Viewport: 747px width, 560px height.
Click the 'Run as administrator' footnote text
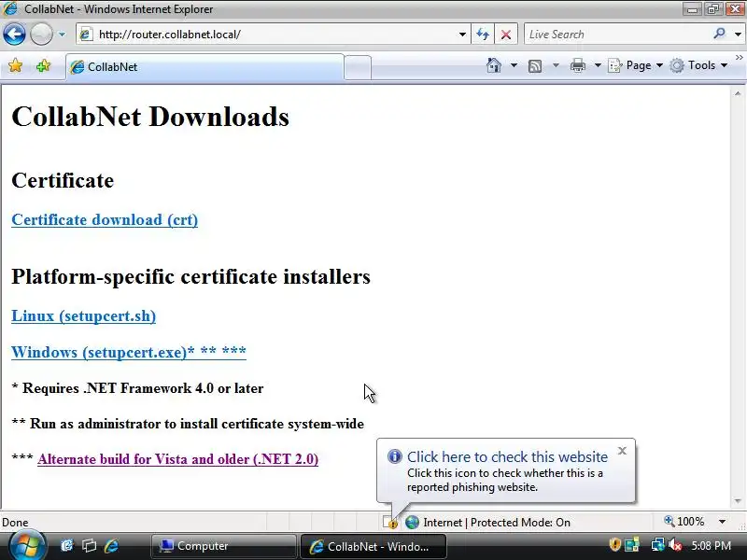pyautogui.click(x=197, y=424)
